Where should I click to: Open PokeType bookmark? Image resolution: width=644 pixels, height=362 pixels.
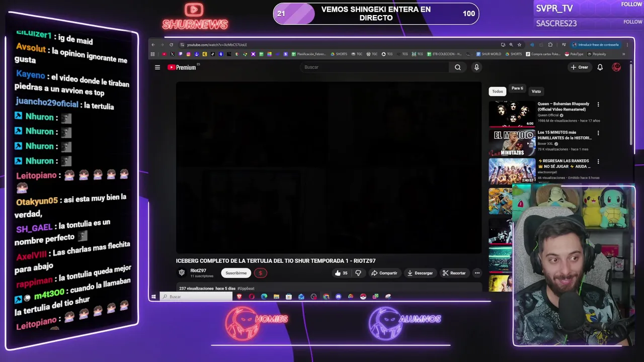click(574, 54)
